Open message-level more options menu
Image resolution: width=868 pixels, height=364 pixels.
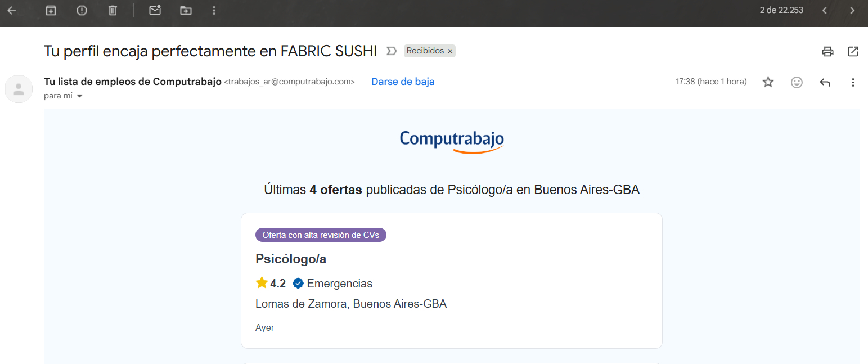(x=853, y=82)
